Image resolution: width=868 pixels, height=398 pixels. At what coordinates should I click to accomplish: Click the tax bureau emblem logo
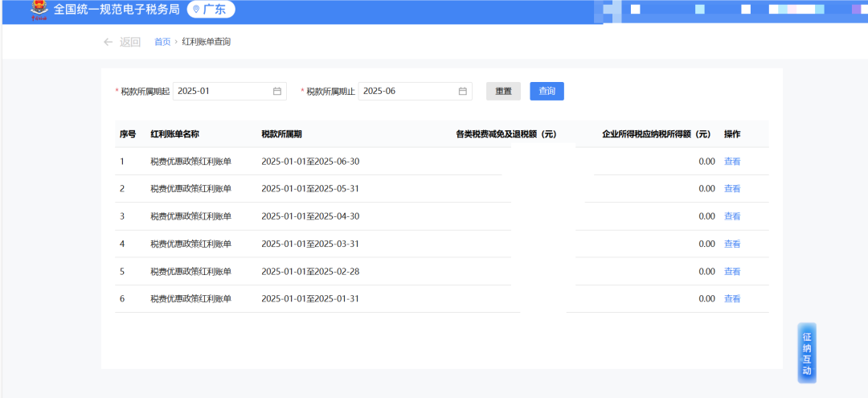pyautogui.click(x=38, y=10)
